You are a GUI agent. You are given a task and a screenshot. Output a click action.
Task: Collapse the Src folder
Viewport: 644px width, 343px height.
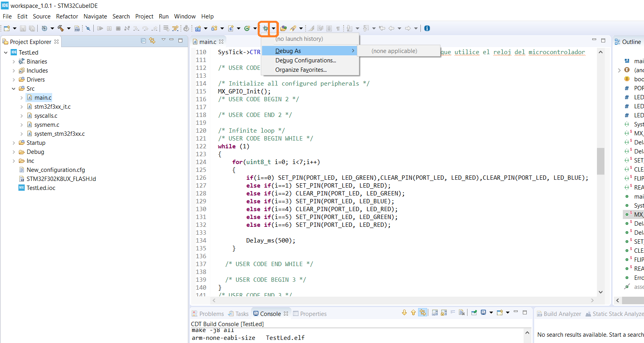pyautogui.click(x=14, y=89)
